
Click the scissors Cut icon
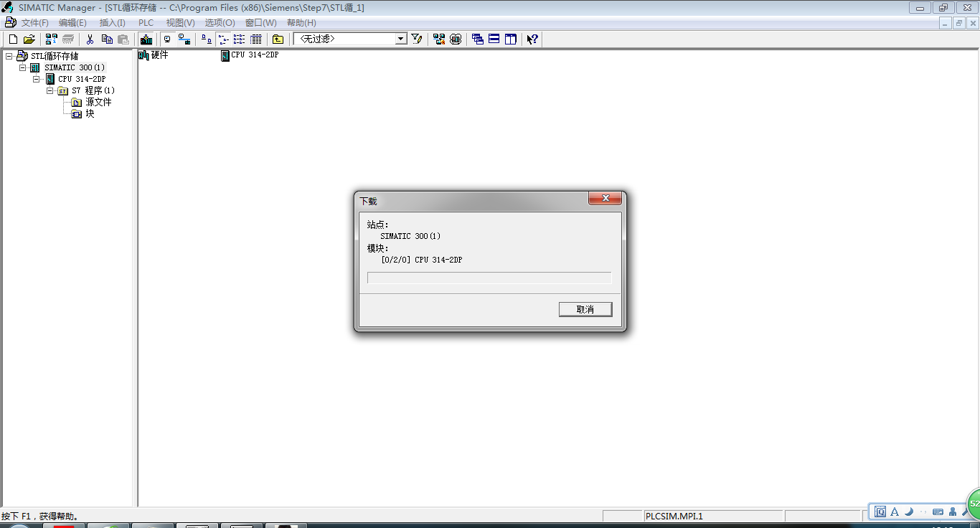tap(90, 39)
